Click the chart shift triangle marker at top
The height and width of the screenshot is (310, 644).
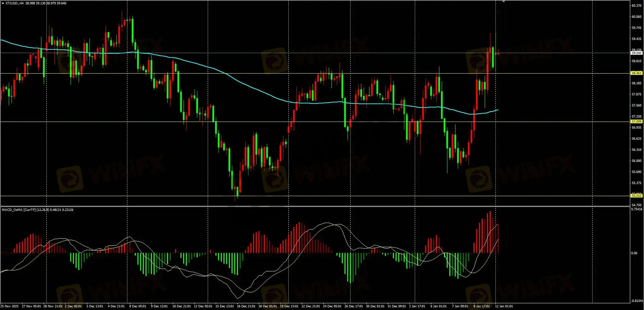[x=503, y=2]
